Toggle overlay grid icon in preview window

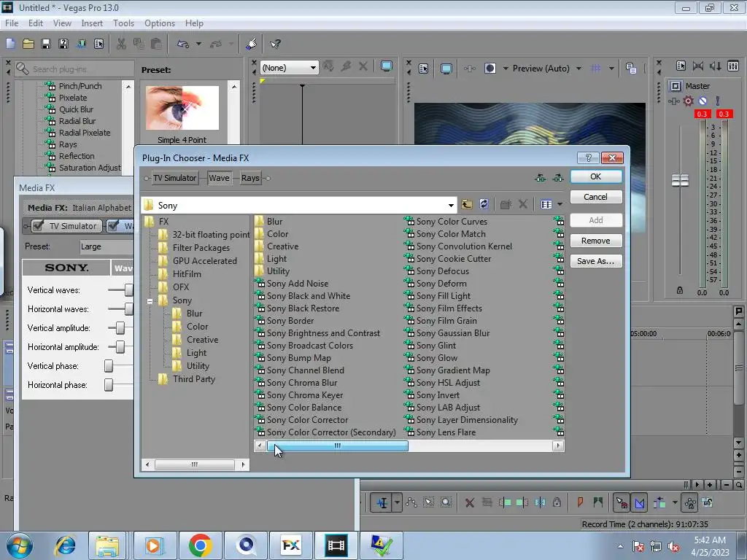coord(595,69)
